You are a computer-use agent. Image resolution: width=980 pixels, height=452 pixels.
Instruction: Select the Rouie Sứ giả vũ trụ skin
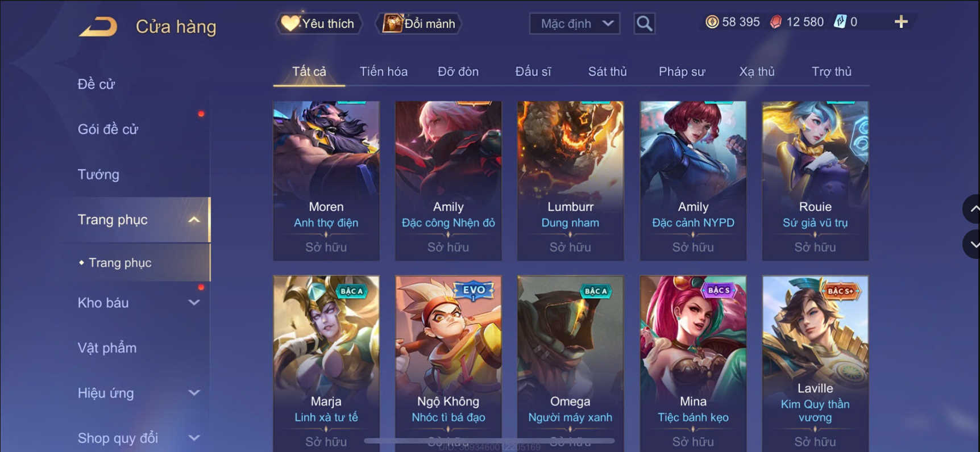[815, 181]
